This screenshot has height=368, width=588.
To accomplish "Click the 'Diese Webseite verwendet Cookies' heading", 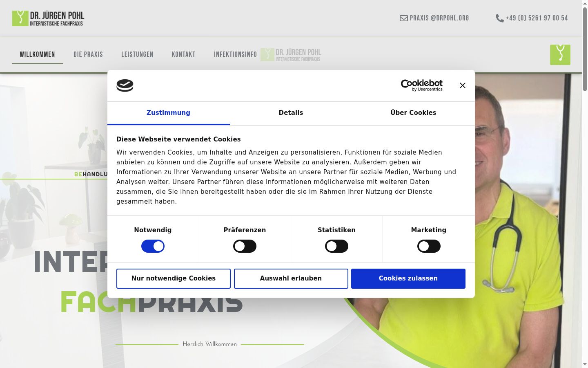I will click(178, 139).
